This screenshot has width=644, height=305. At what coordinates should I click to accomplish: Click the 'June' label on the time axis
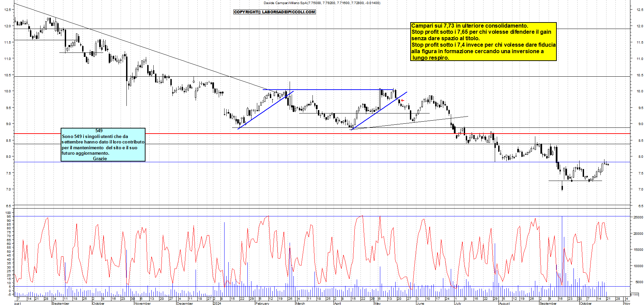[x=420, y=303]
